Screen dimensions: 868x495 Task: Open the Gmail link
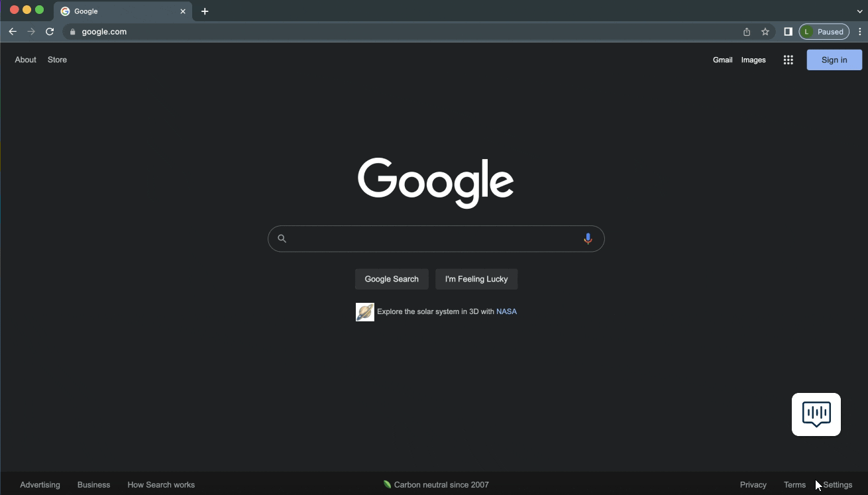(x=722, y=60)
